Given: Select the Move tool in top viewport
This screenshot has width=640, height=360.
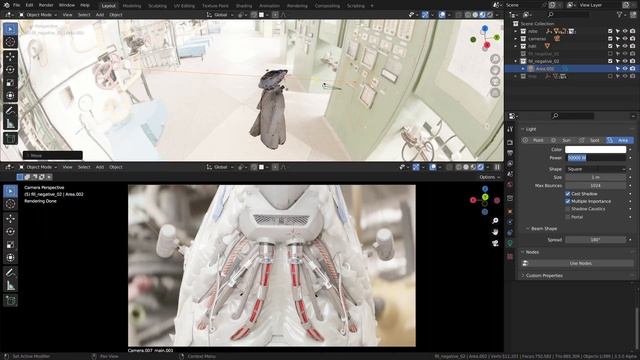Looking at the screenshot, I should pos(11,56).
